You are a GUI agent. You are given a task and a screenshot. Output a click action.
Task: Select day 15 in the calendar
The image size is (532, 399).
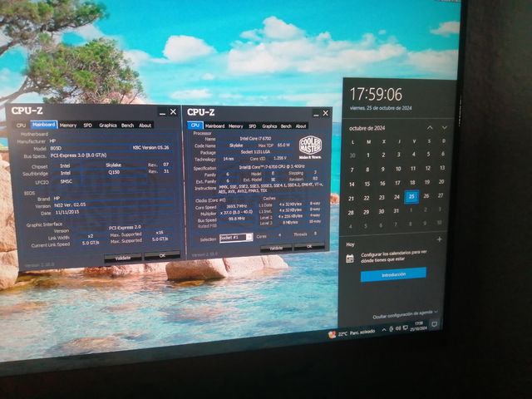click(x=367, y=184)
